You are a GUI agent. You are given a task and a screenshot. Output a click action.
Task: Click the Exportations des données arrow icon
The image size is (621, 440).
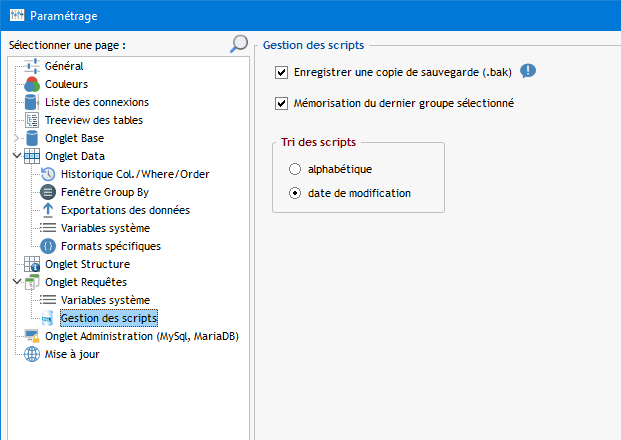pyautogui.click(x=48, y=210)
